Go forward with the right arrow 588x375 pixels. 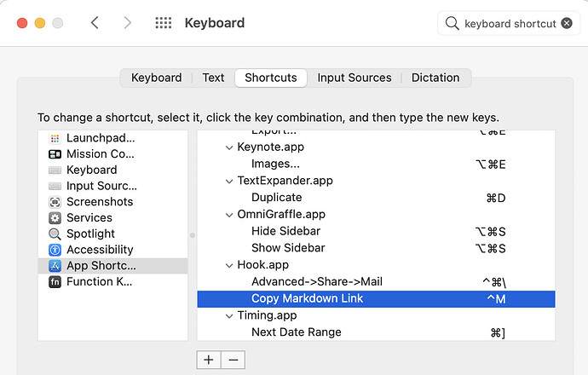pos(128,23)
